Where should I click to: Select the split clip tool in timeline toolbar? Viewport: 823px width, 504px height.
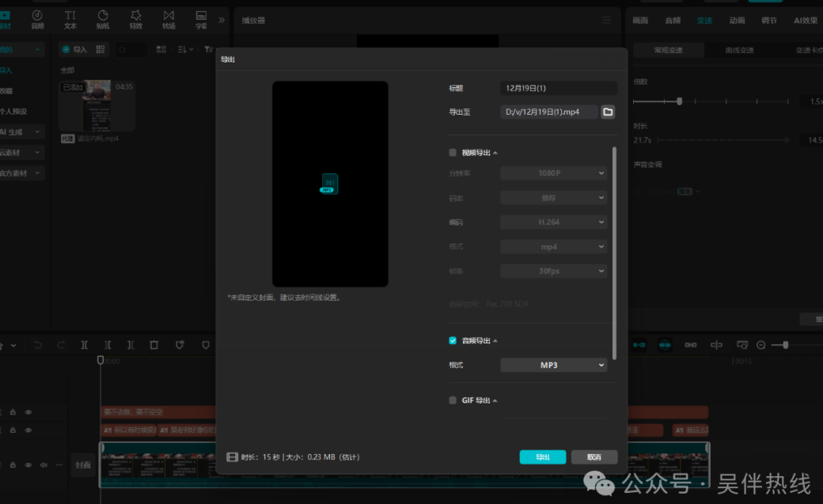[84, 345]
